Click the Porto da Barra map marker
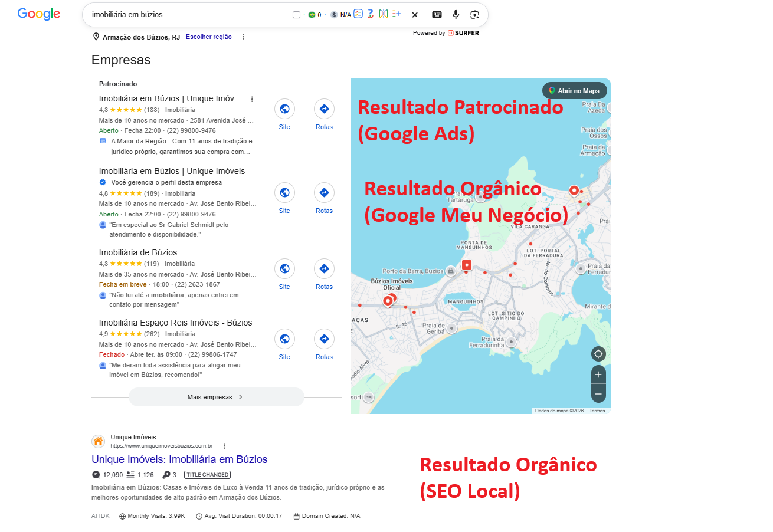 (450, 271)
